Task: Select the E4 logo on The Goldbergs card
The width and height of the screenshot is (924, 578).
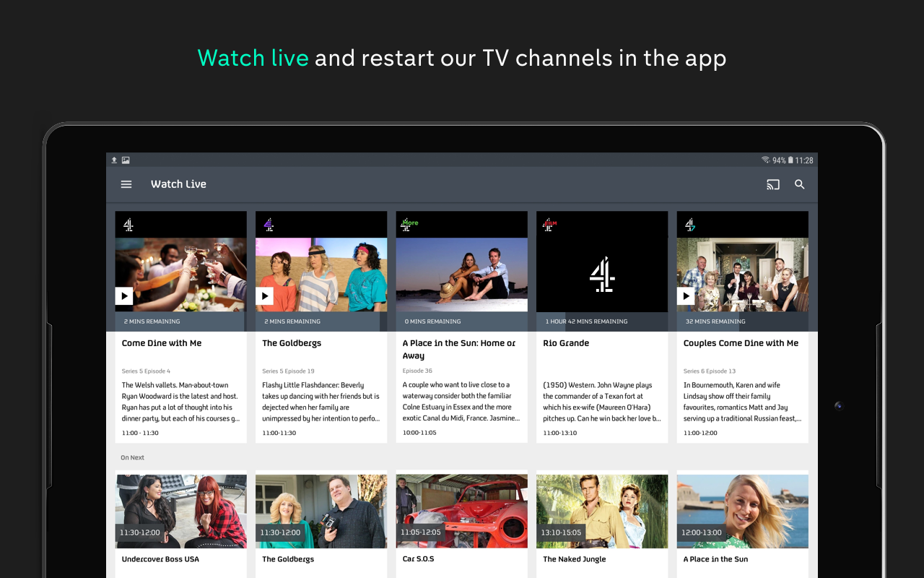Action: [x=268, y=224]
